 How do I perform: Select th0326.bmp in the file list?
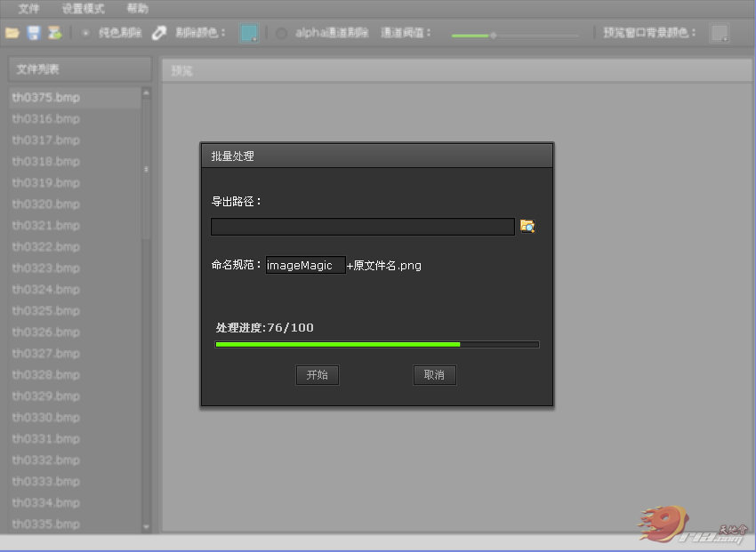coord(75,332)
